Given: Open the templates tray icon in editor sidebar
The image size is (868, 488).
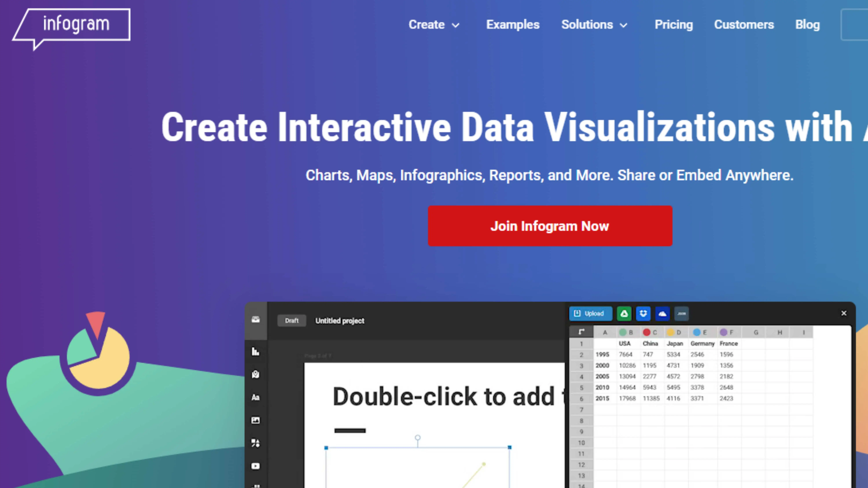Looking at the screenshot, I should 256,320.
